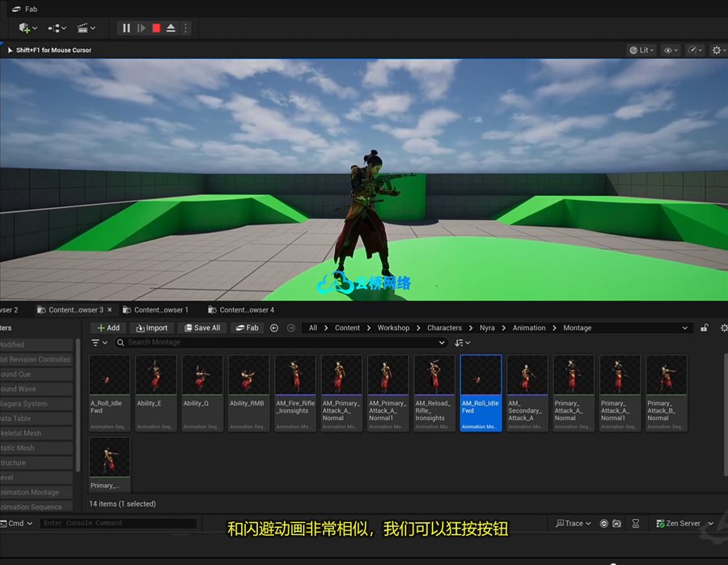
Task: Click inside the Search Montage field
Action: (x=283, y=342)
